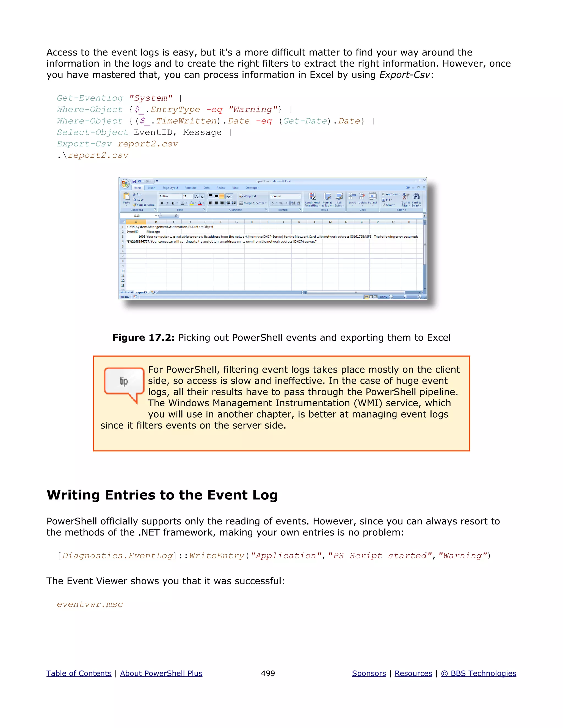
Task: Follow the Sponsors footer link
Action: [x=369, y=673]
